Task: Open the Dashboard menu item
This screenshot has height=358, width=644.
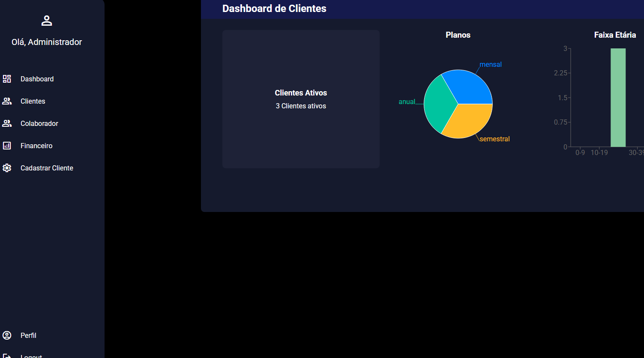Action: pos(37,79)
